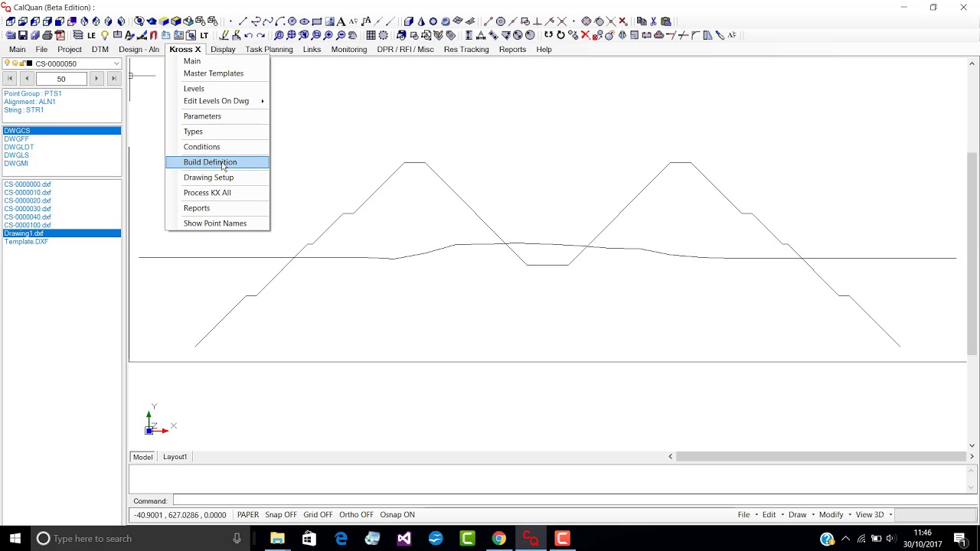The height and width of the screenshot is (551, 980).
Task: Click the Open folder toolbar icon
Action: pyautogui.click(x=11, y=35)
